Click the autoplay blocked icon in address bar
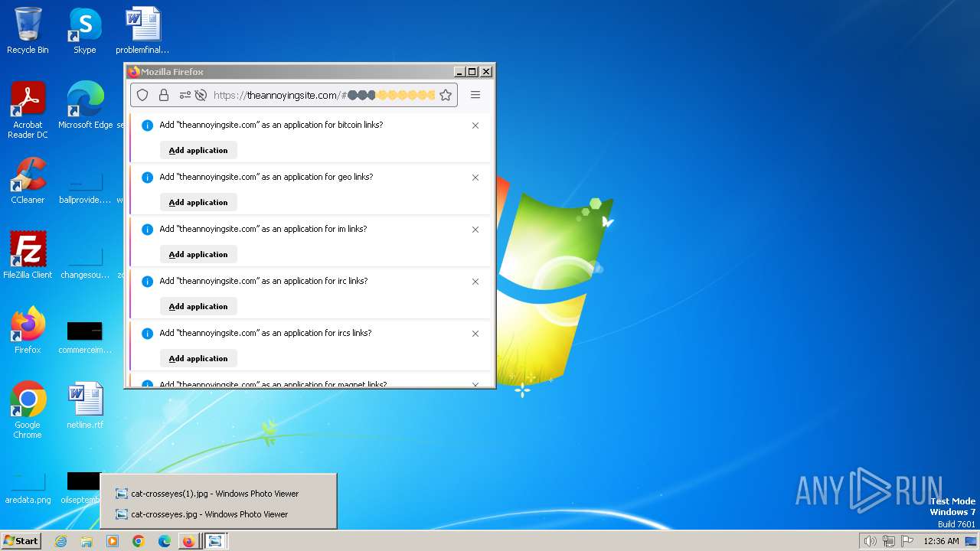980x551 pixels. [201, 95]
